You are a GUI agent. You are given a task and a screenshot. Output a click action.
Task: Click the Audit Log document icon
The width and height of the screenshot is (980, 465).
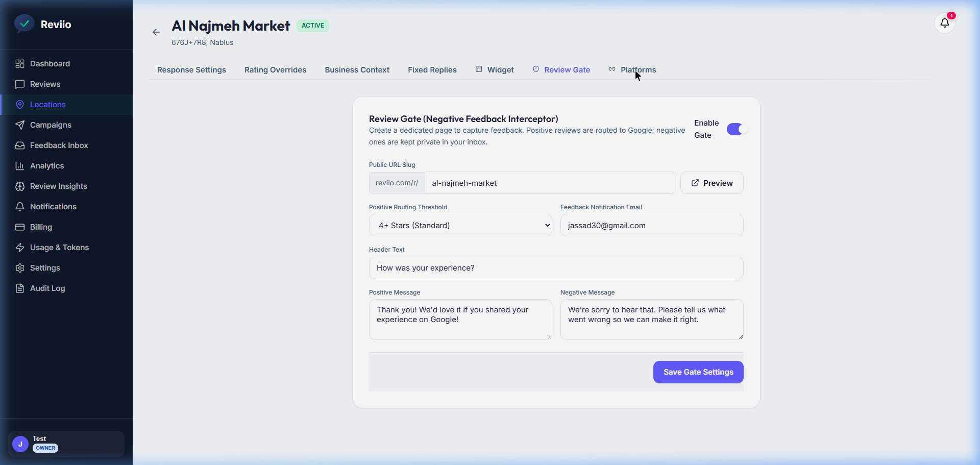pyautogui.click(x=20, y=288)
